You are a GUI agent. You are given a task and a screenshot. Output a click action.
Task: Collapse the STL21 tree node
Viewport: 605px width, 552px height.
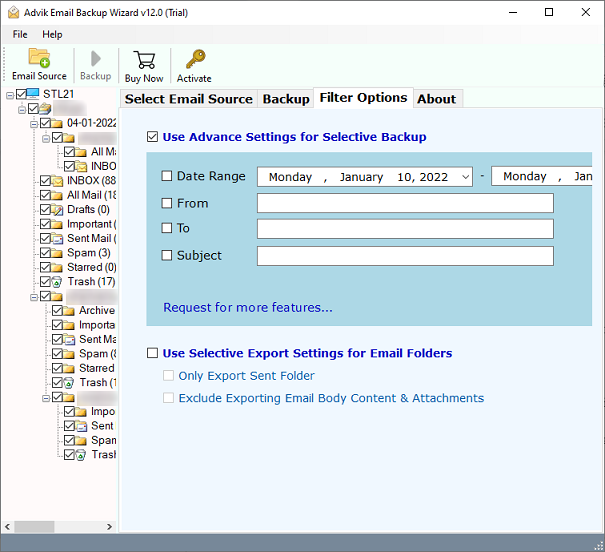click(x=10, y=95)
